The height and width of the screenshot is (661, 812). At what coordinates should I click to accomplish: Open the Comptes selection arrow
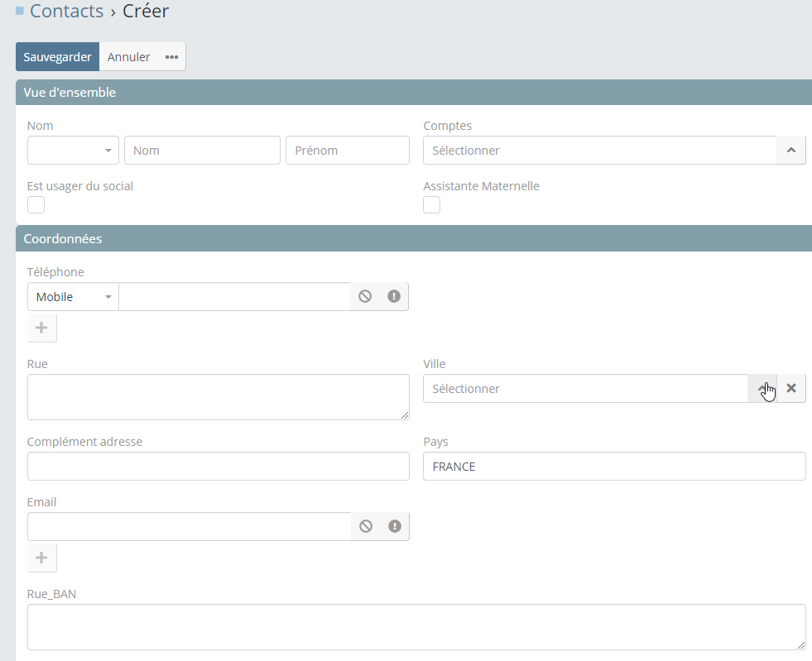point(790,151)
